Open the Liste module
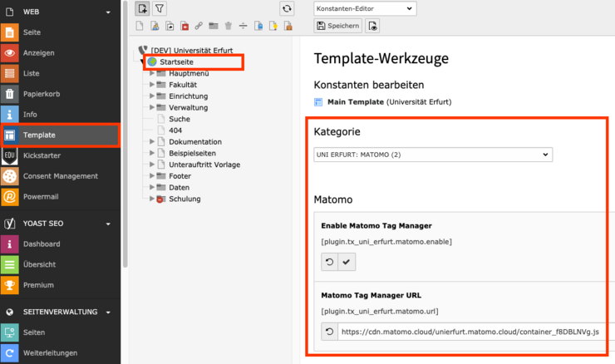615x364 pixels. (32, 73)
